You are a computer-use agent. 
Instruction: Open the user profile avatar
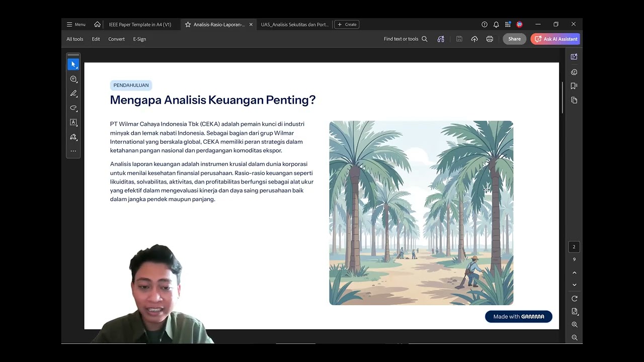pyautogui.click(x=520, y=24)
